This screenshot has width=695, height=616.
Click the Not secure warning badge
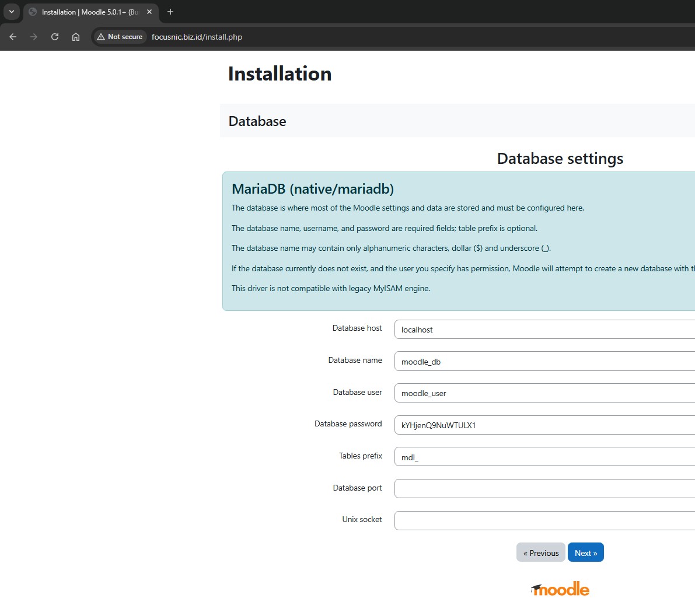pyautogui.click(x=120, y=37)
